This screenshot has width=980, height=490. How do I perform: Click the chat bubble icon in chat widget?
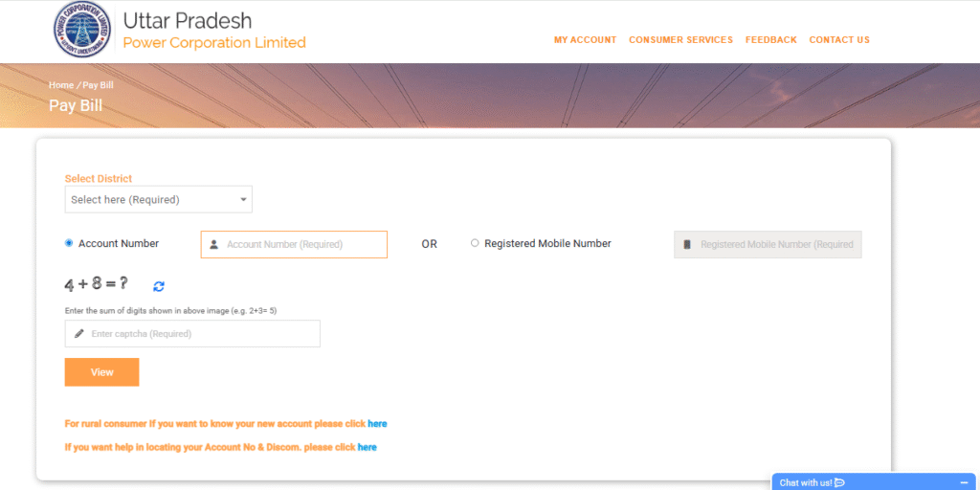[839, 482]
